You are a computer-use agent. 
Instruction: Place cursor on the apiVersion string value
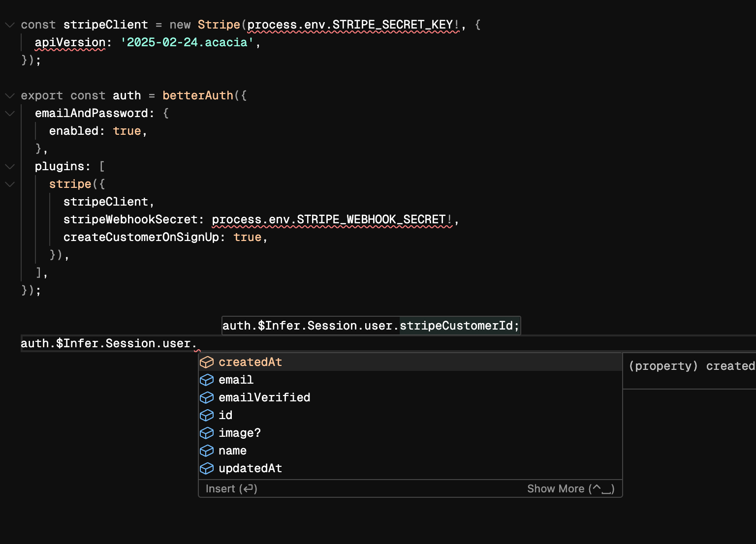coord(187,42)
